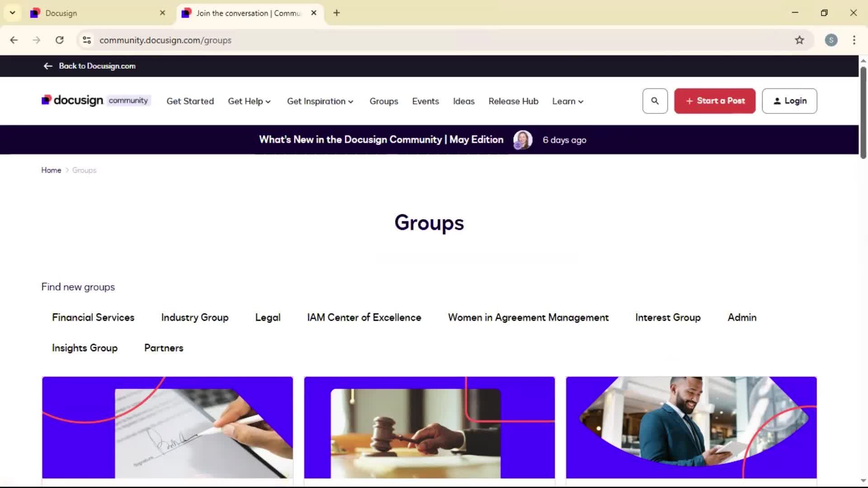Filter groups by Legal
Screen dimensions: 868x488
tap(268, 317)
